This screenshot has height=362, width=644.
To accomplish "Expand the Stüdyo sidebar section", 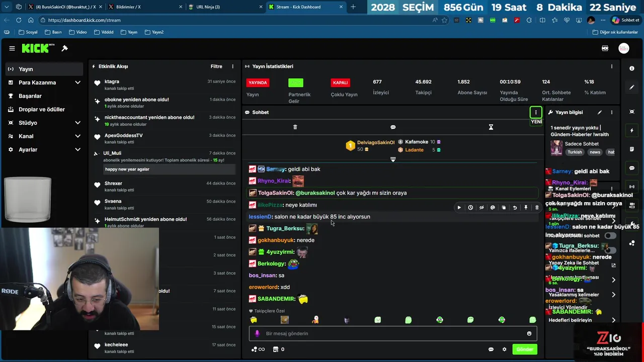I will coord(77,123).
